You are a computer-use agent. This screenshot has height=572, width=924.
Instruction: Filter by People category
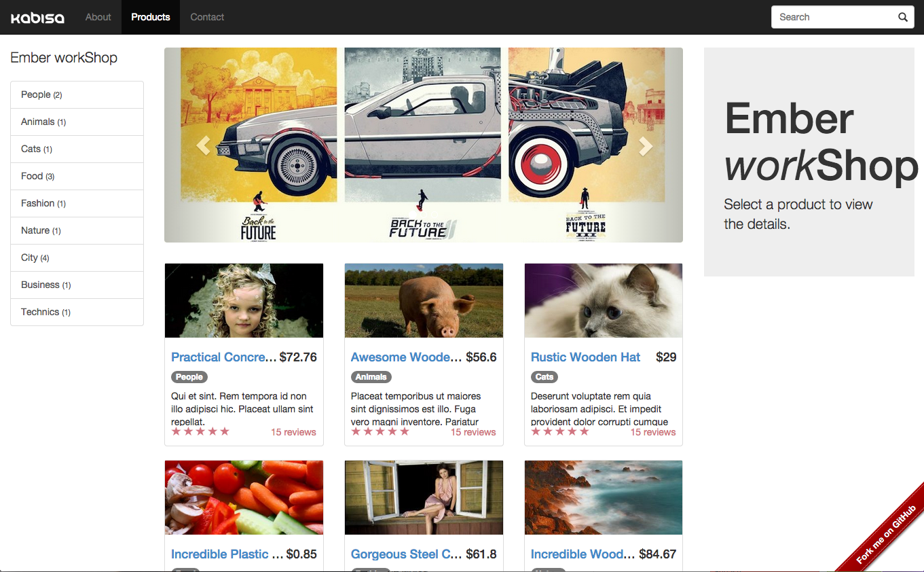coord(77,94)
